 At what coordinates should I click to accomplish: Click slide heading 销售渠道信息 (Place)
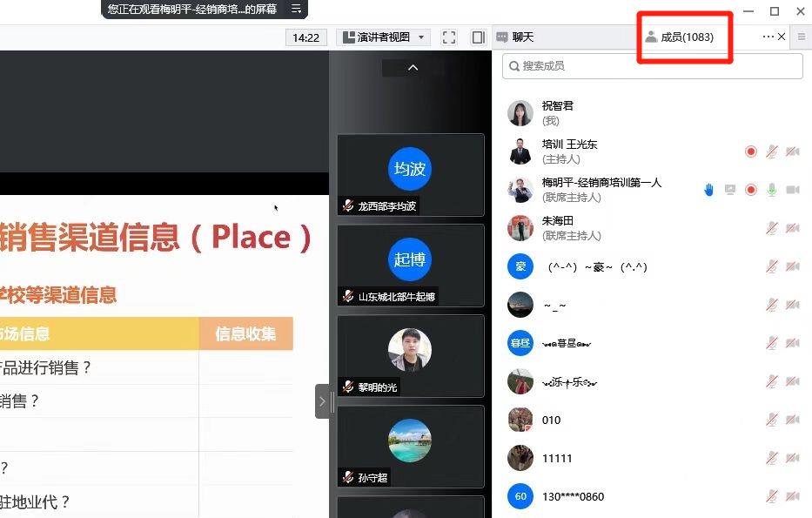155,238
